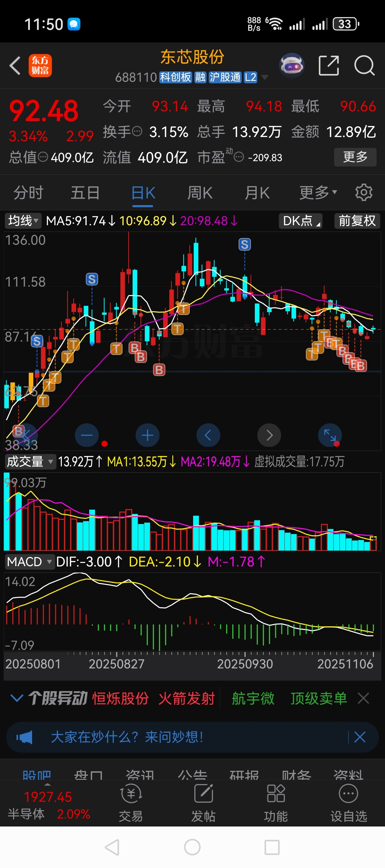Toggle 前复权 adjustment mode
This screenshot has width=385, height=868.
tap(357, 221)
